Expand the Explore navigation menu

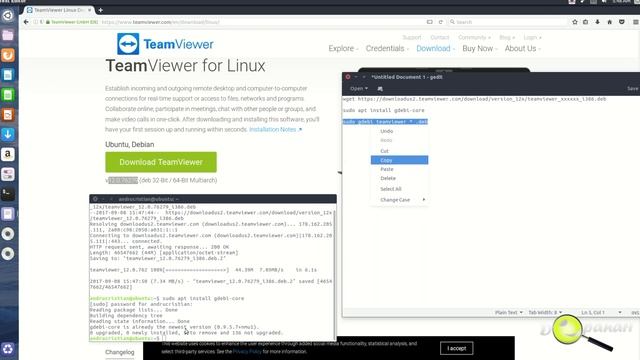tap(343, 49)
